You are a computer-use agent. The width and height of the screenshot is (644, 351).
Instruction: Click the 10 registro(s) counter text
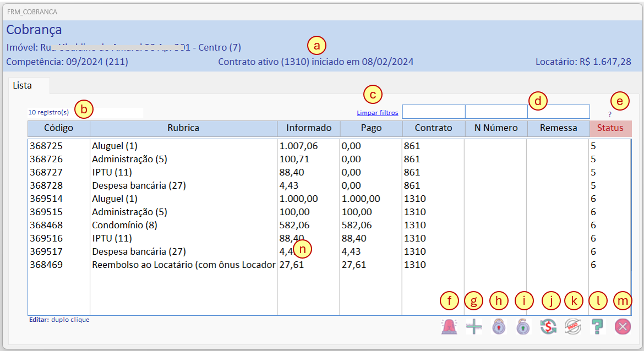(x=48, y=112)
